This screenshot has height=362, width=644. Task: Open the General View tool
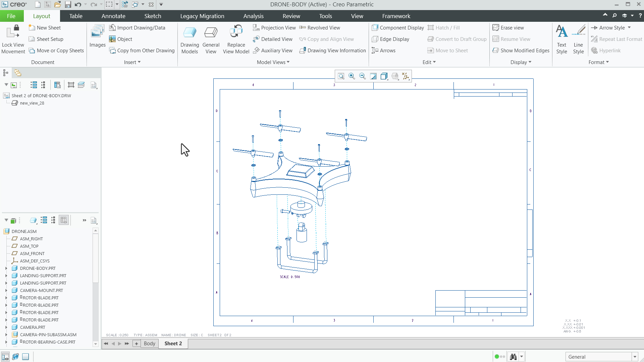[x=211, y=40]
